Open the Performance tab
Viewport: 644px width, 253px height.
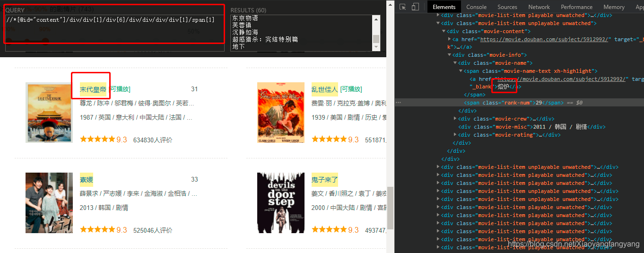click(x=576, y=7)
